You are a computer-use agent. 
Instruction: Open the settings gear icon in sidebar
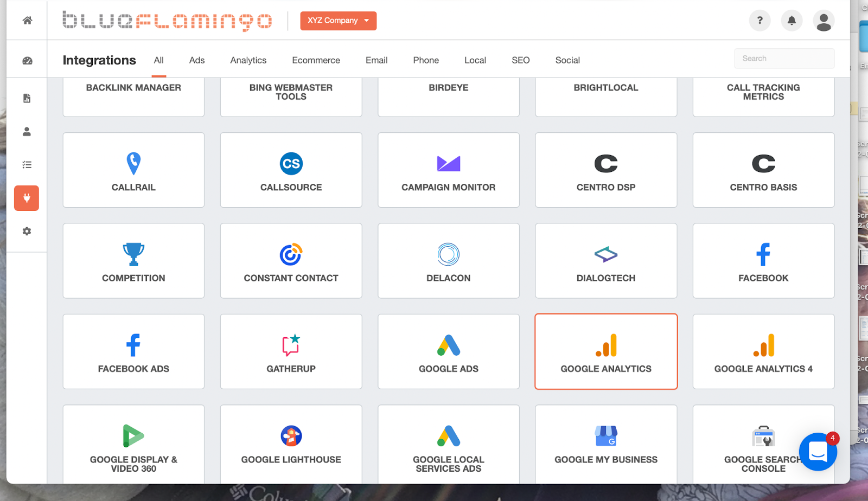(27, 232)
